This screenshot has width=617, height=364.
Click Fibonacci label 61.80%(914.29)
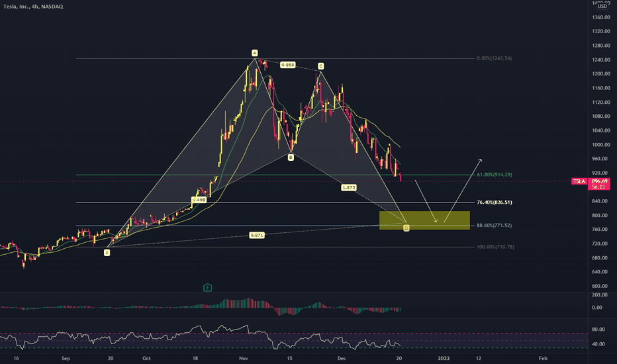[x=495, y=174]
